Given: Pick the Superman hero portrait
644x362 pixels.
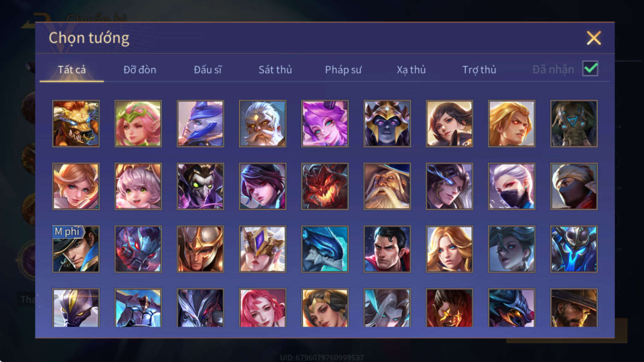Looking at the screenshot, I should pyautogui.click(x=387, y=249).
